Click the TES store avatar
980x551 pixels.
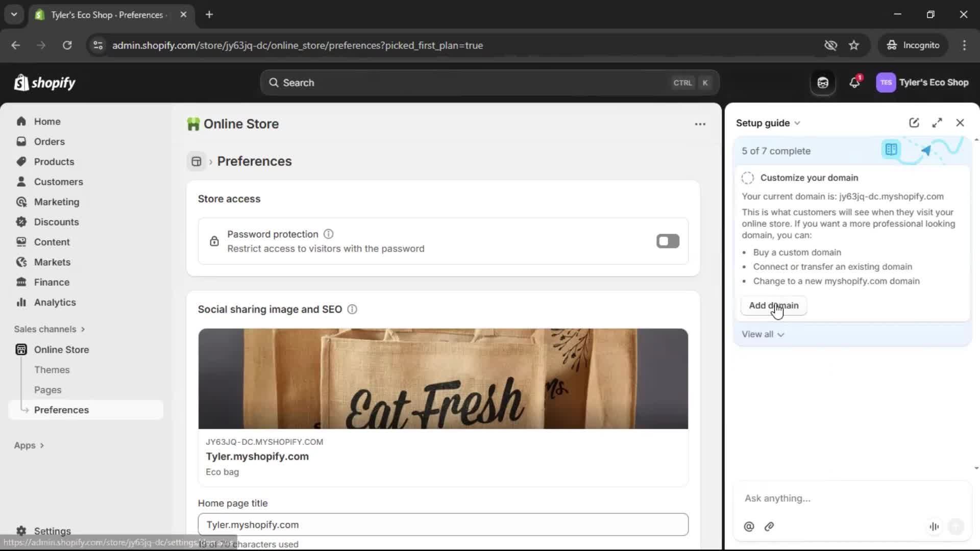(886, 82)
